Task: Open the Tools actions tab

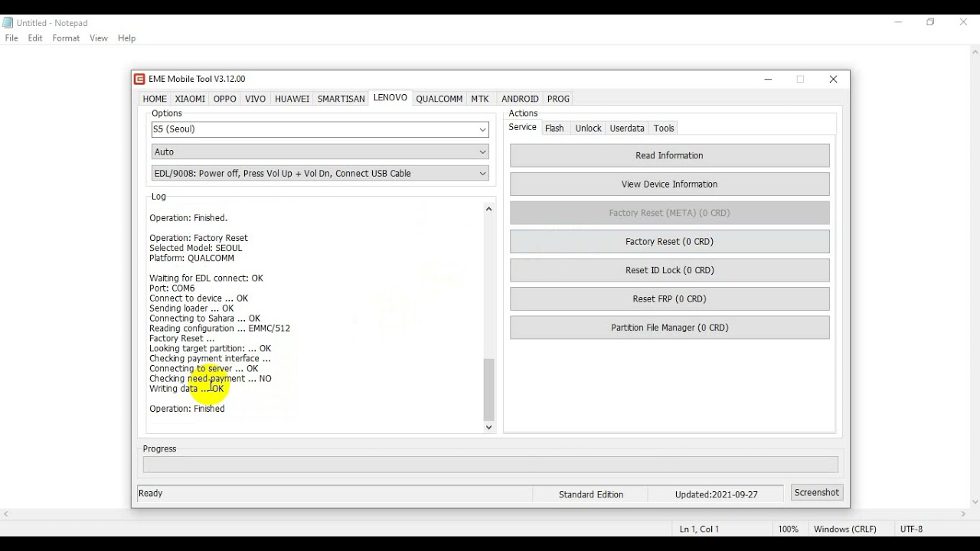Action: (664, 129)
